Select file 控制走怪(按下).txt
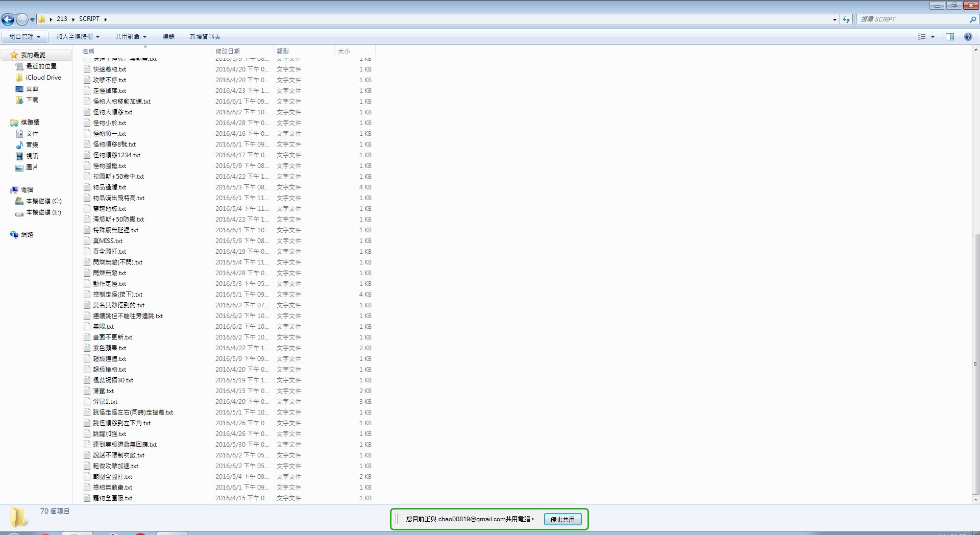 [117, 295]
